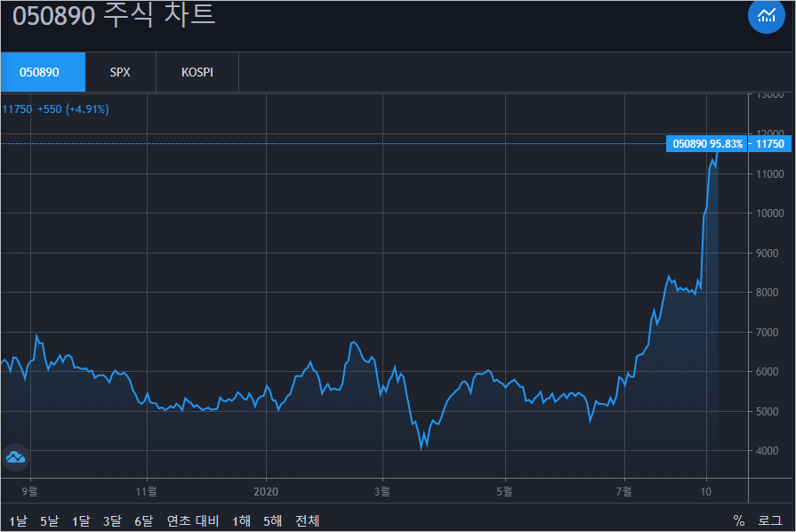The image size is (796, 532).
Task: Switch to the SPX comparison tab
Action: (x=120, y=72)
